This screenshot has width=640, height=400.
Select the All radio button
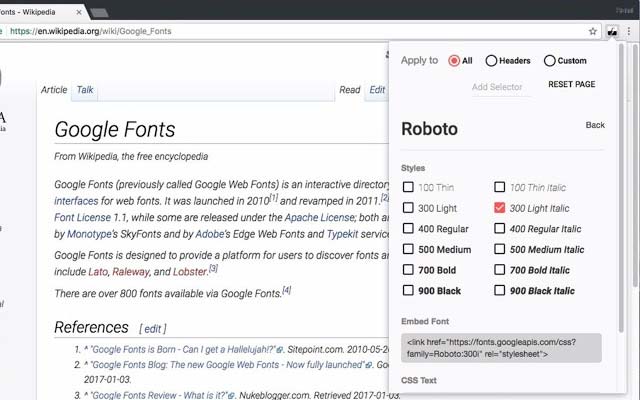tap(455, 61)
